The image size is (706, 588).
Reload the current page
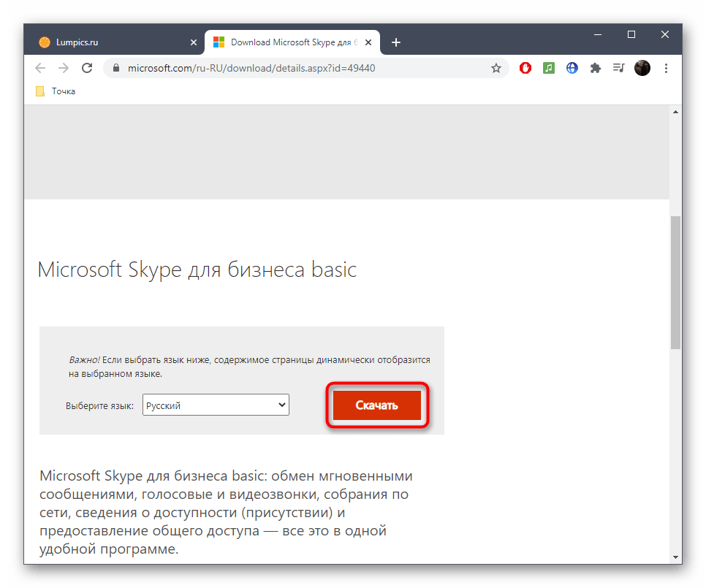click(87, 68)
